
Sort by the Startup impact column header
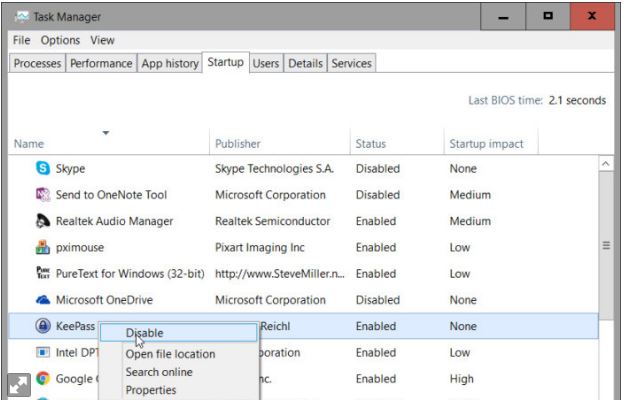[486, 143]
